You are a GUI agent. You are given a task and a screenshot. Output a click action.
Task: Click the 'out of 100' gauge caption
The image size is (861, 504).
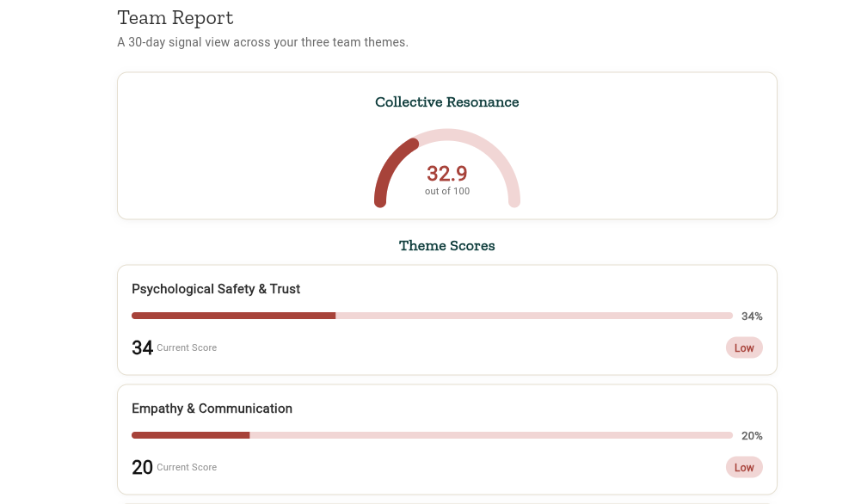pyautogui.click(x=446, y=191)
